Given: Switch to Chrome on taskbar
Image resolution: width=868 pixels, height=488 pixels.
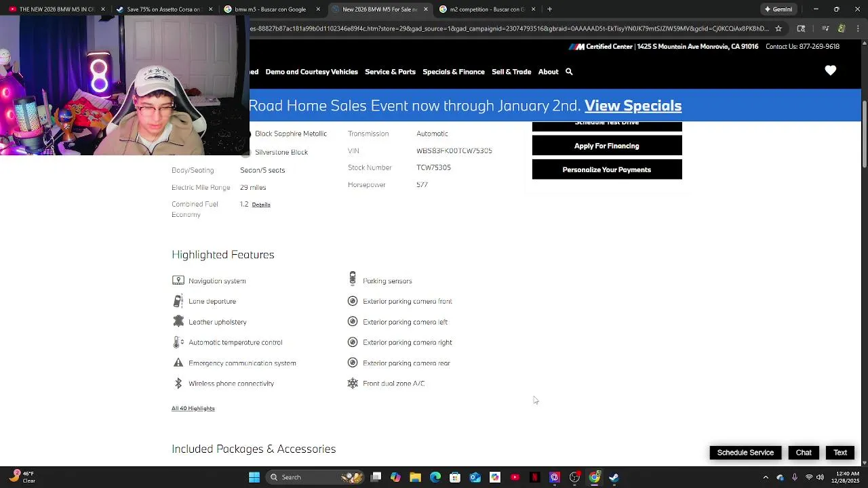Looking at the screenshot, I should tap(594, 477).
